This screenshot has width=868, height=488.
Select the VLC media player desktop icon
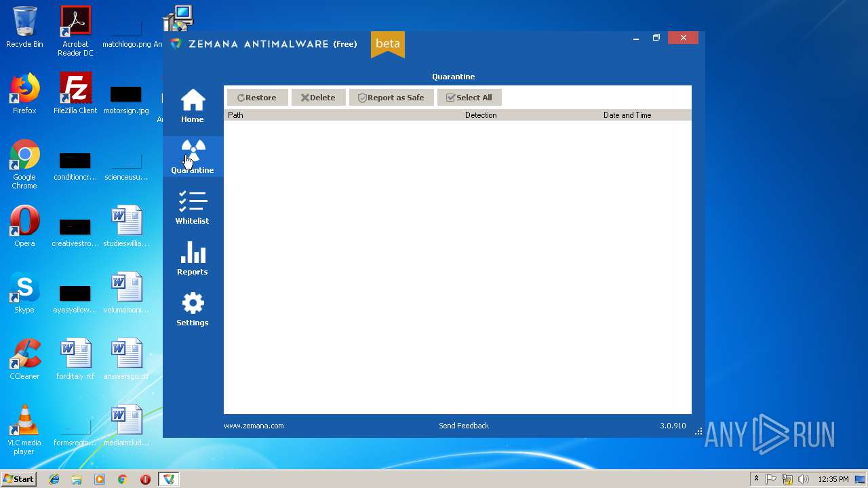click(24, 430)
